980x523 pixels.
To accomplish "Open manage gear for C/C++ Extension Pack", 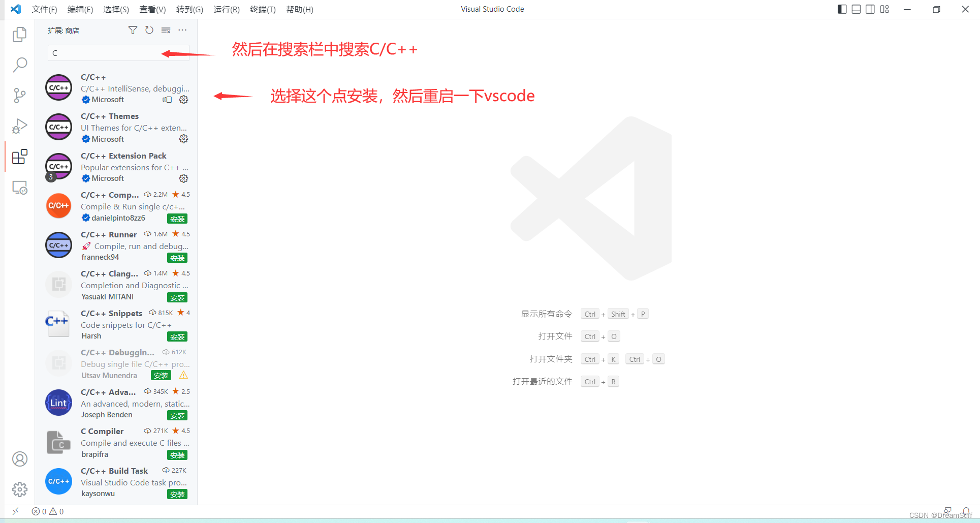I will [184, 178].
